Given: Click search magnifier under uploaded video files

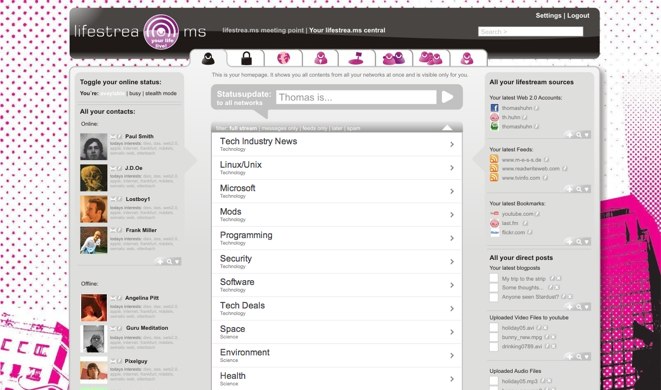Looking at the screenshot, I should 579,357.
